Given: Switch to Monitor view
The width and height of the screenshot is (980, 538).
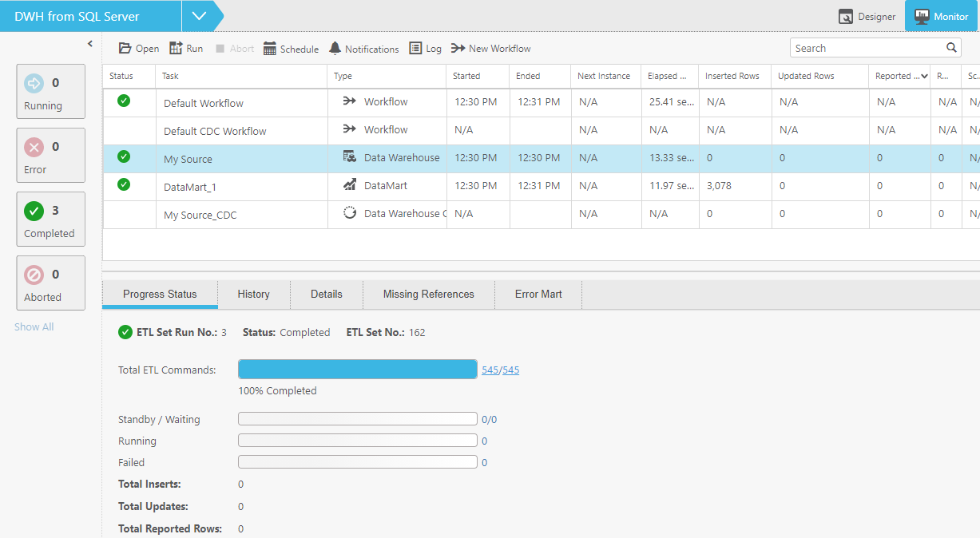Looking at the screenshot, I should (x=941, y=16).
